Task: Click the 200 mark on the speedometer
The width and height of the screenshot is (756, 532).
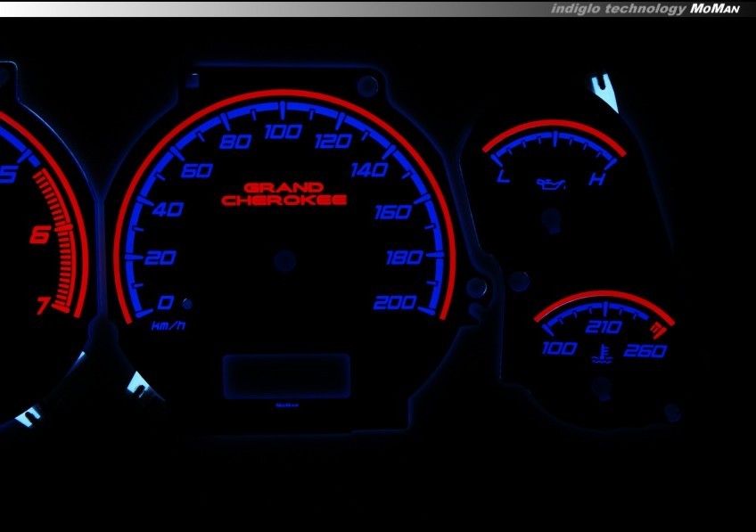Action: point(394,303)
